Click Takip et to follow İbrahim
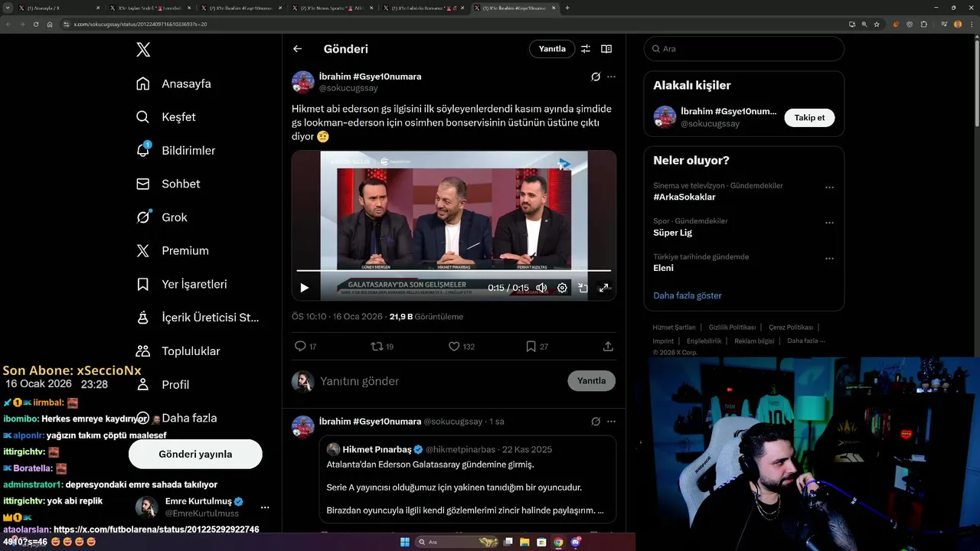 click(809, 118)
